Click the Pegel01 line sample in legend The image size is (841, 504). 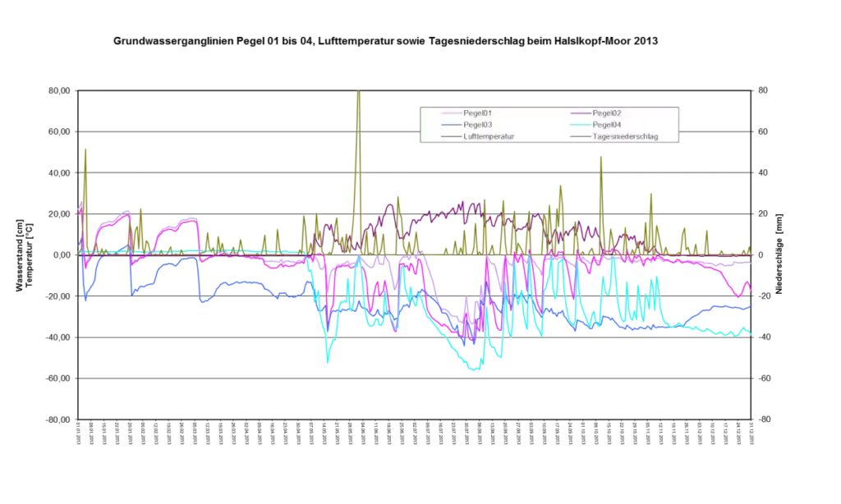click(x=450, y=113)
